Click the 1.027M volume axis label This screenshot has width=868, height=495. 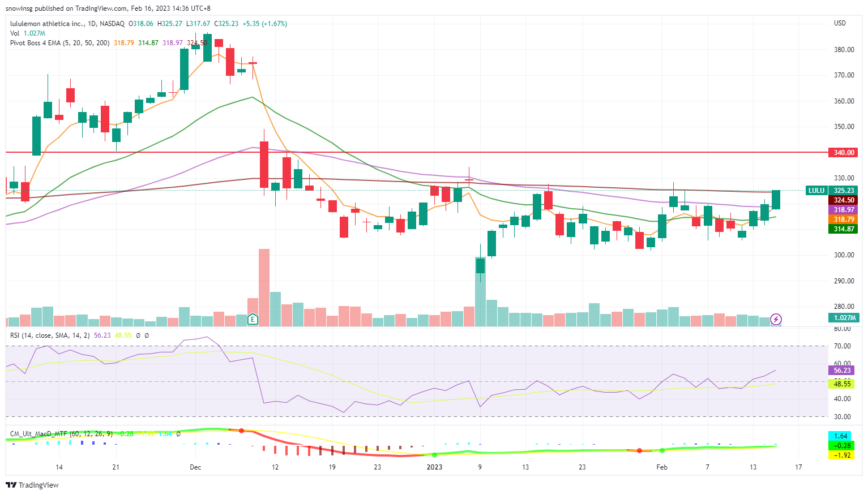pyautogui.click(x=843, y=318)
